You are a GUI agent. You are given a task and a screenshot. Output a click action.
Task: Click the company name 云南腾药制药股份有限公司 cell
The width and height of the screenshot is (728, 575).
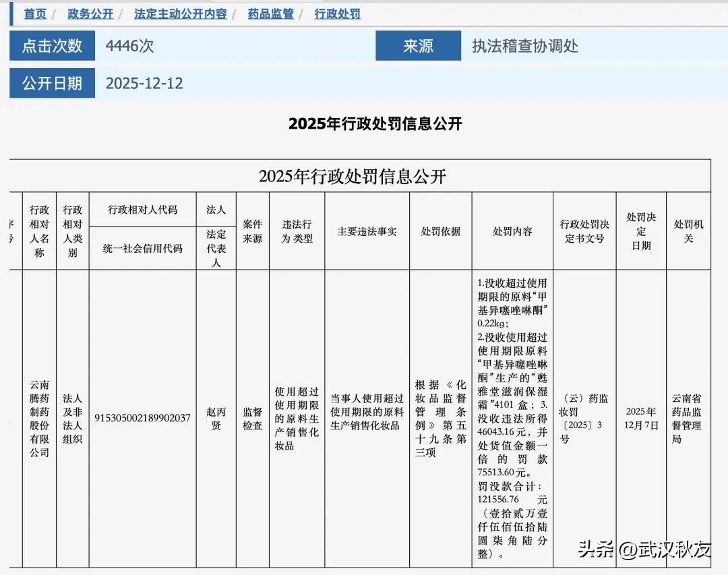[39, 418]
